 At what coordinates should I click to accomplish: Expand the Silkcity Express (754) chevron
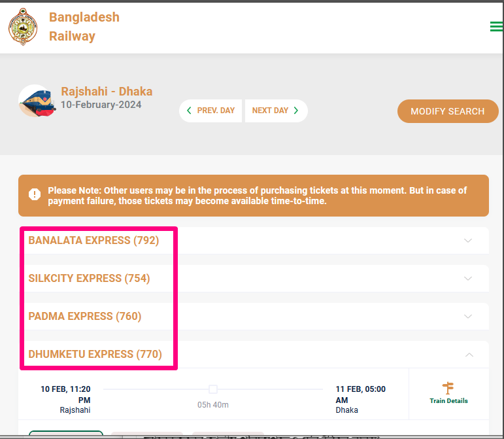[468, 279]
